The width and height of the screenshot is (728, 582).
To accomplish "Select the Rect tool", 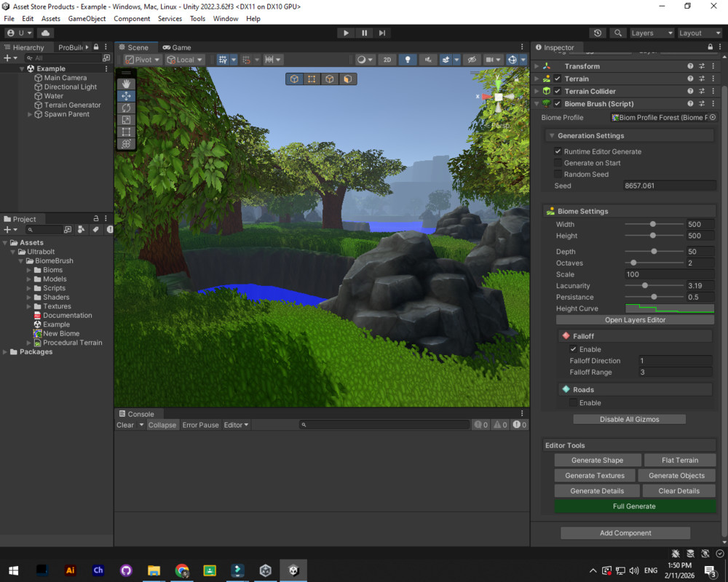I will click(x=126, y=132).
